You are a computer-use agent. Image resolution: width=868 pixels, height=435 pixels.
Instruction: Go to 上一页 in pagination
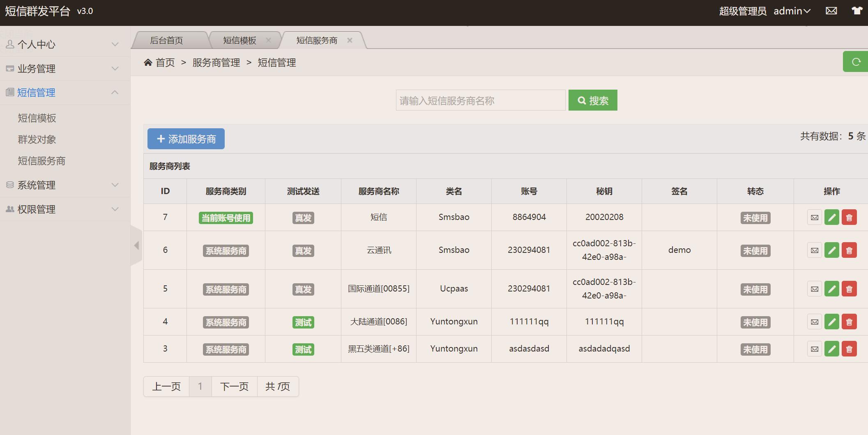166,386
